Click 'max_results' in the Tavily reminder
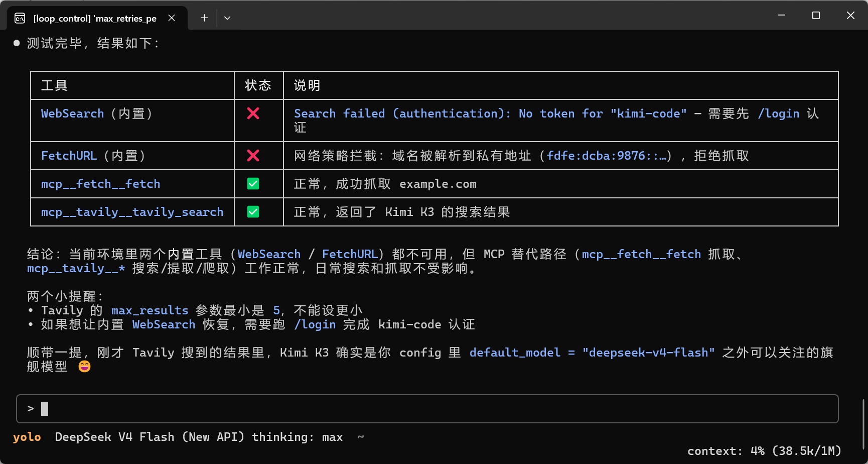868x464 pixels. 150,310
